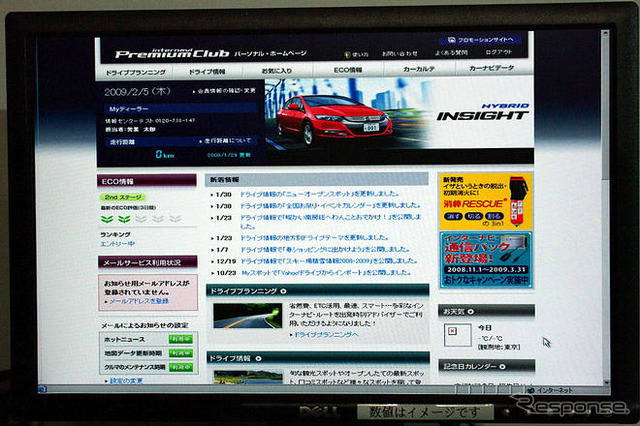Click the monitor icon in プロモーションサイトへ
Image resolution: width=640 pixels, height=426 pixels.
(451, 40)
